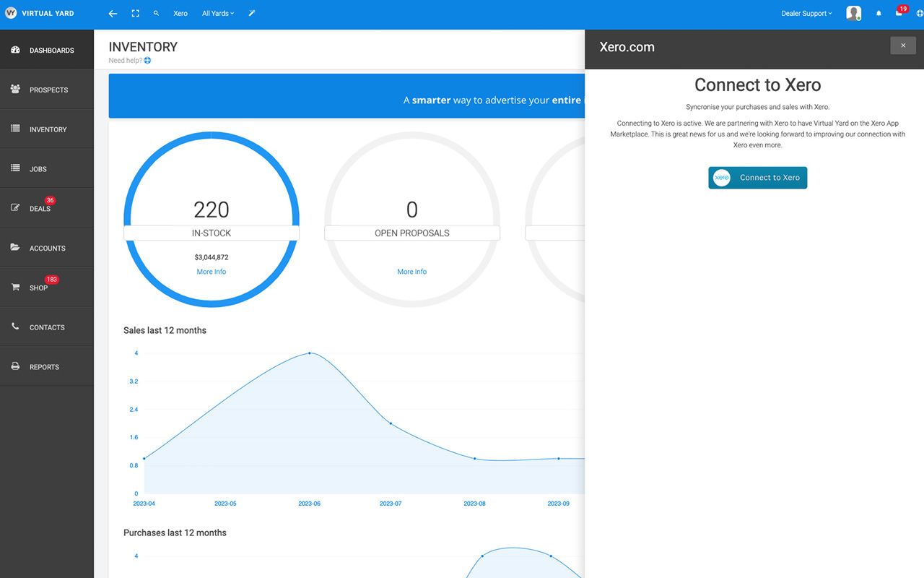The height and width of the screenshot is (578, 924).
Task: Click the IN-STOCK label
Action: tap(212, 233)
